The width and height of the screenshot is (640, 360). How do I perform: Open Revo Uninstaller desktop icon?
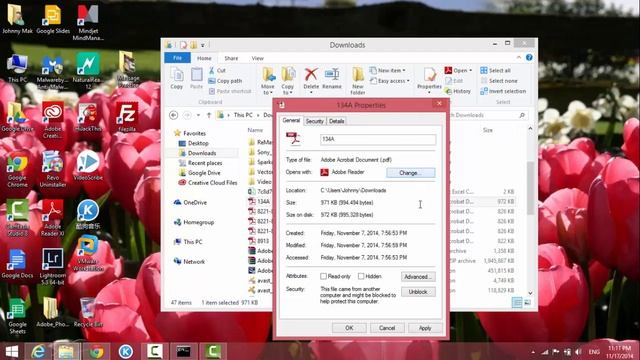53,169
